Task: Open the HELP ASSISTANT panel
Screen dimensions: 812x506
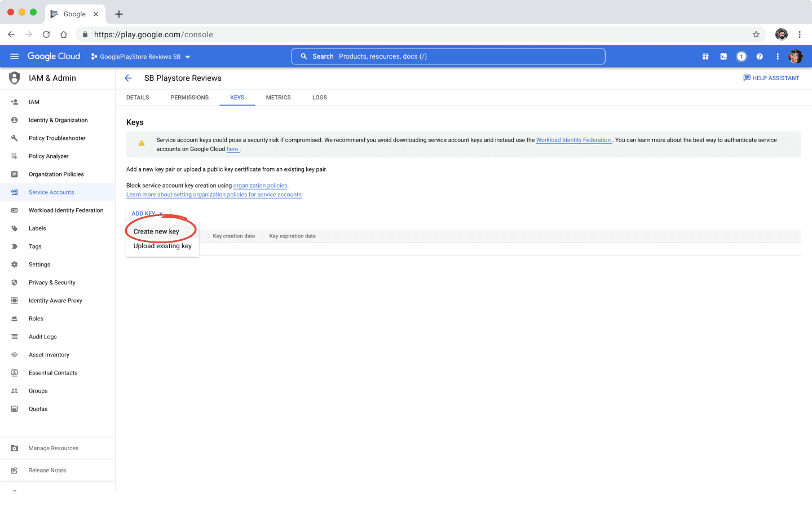Action: click(771, 78)
